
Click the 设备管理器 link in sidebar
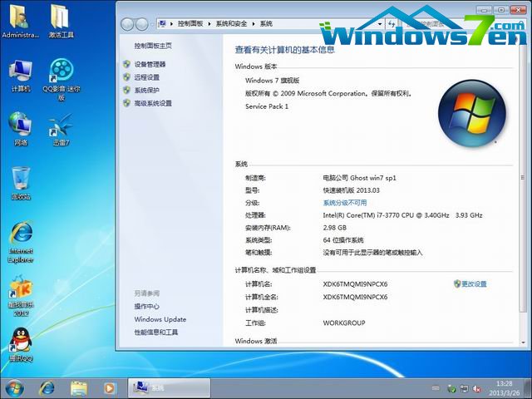pos(150,64)
